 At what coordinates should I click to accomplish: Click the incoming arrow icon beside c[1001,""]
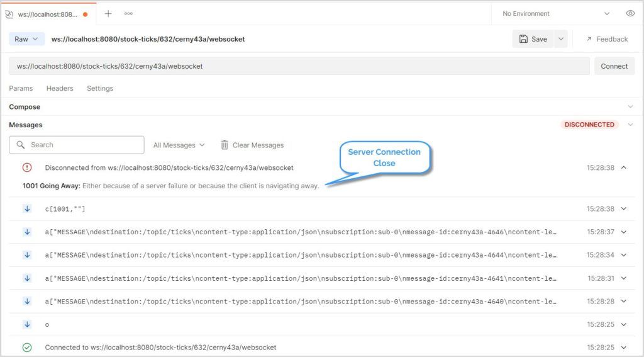(27, 208)
